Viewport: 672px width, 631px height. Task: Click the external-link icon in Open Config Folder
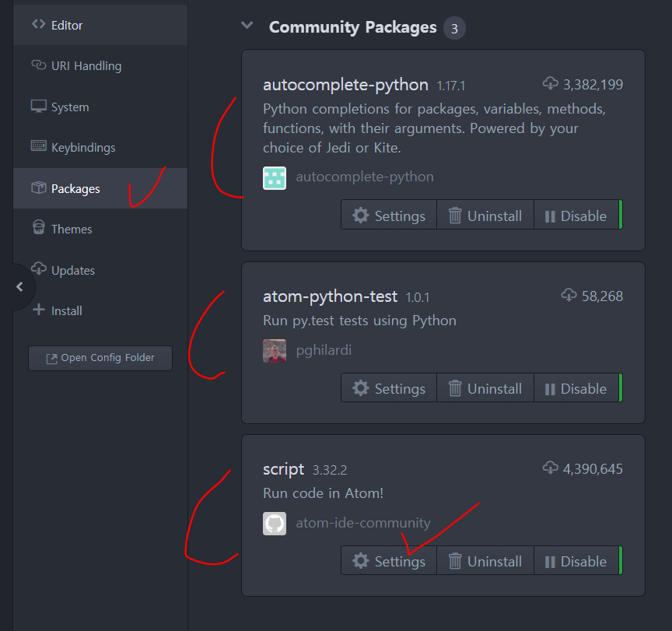[51, 359]
